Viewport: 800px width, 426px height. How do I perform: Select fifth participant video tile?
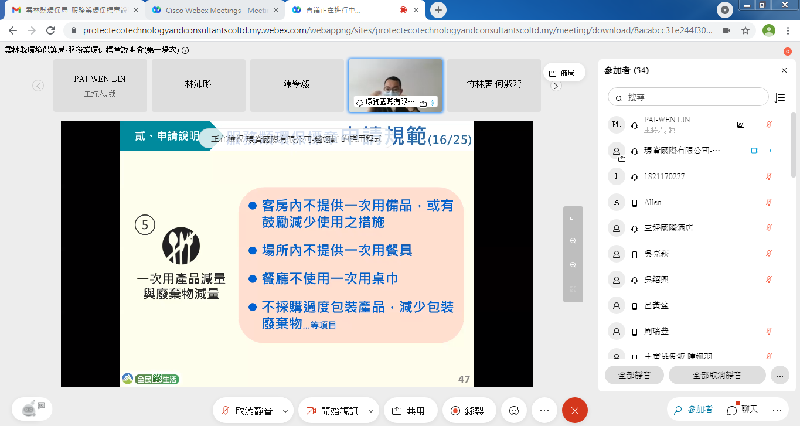(494, 85)
